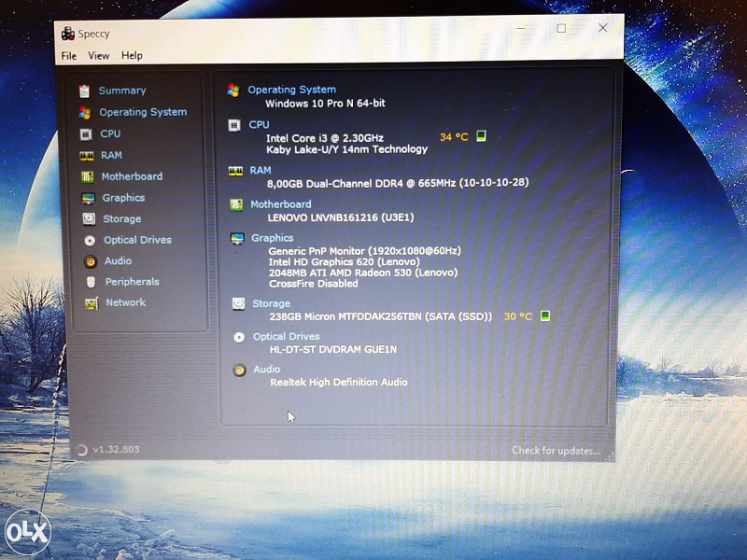The image size is (747, 560).
Task: Open the File menu
Action: [69, 56]
